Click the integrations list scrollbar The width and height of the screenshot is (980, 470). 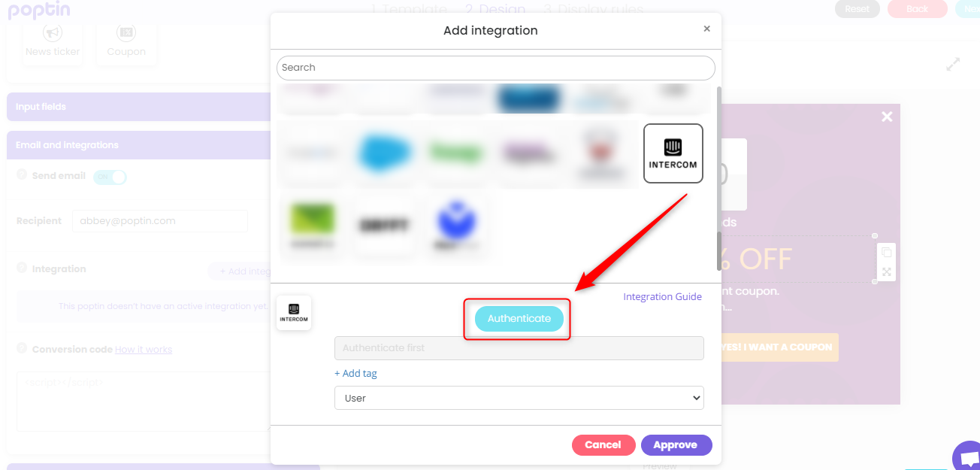click(x=718, y=177)
